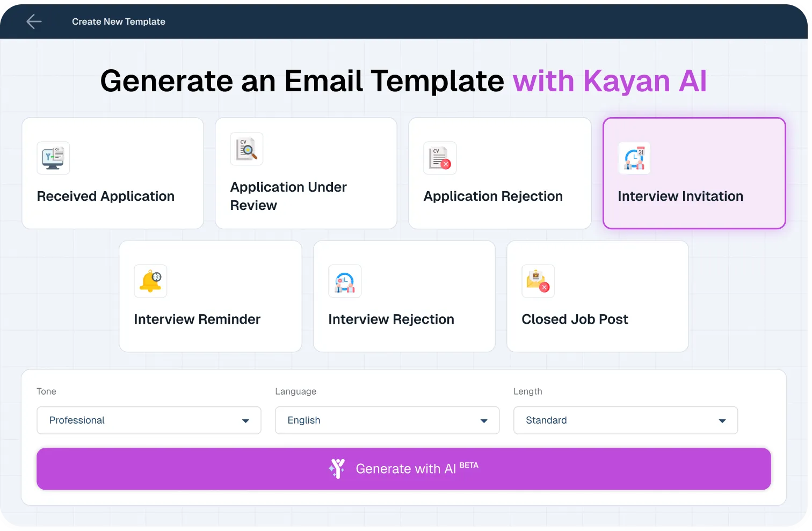The width and height of the screenshot is (812, 531).
Task: Click the Create New Template title
Action: coord(119,21)
